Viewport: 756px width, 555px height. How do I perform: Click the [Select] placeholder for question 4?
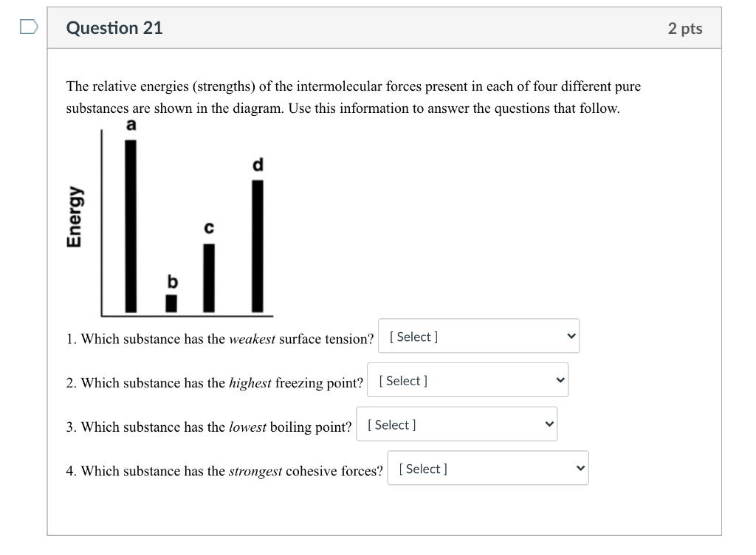click(x=422, y=468)
